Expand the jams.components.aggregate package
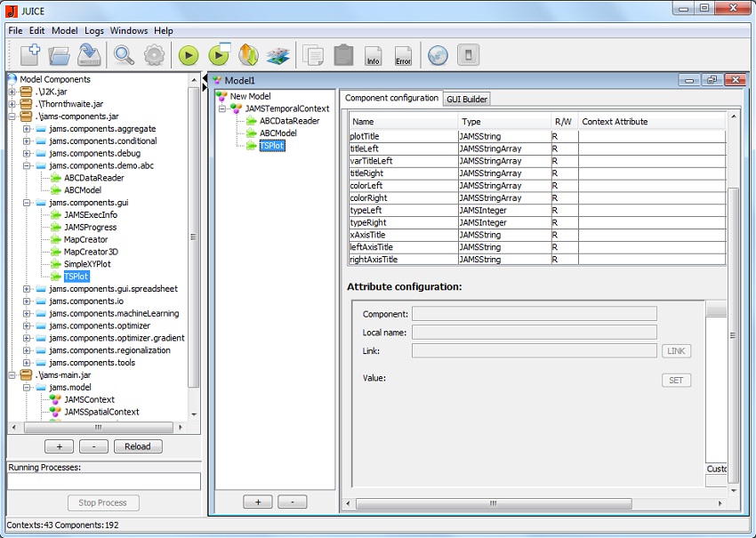Image resolution: width=756 pixels, height=538 pixels. point(27,129)
